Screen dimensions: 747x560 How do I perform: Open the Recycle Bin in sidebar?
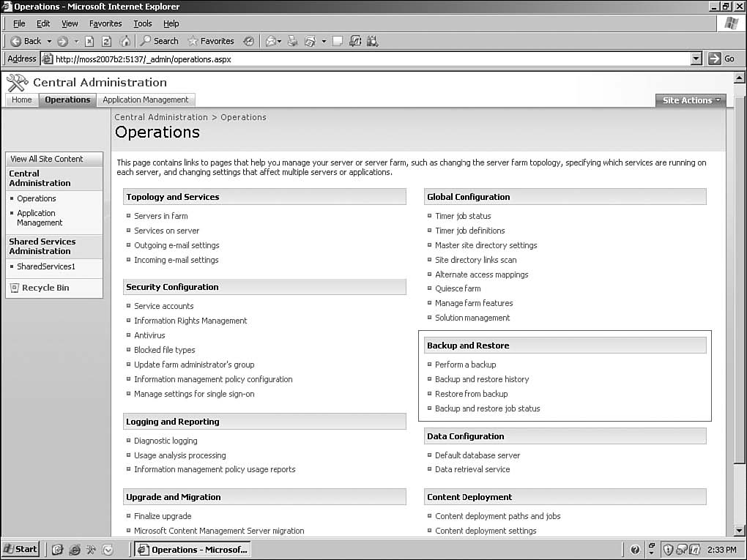coord(45,288)
